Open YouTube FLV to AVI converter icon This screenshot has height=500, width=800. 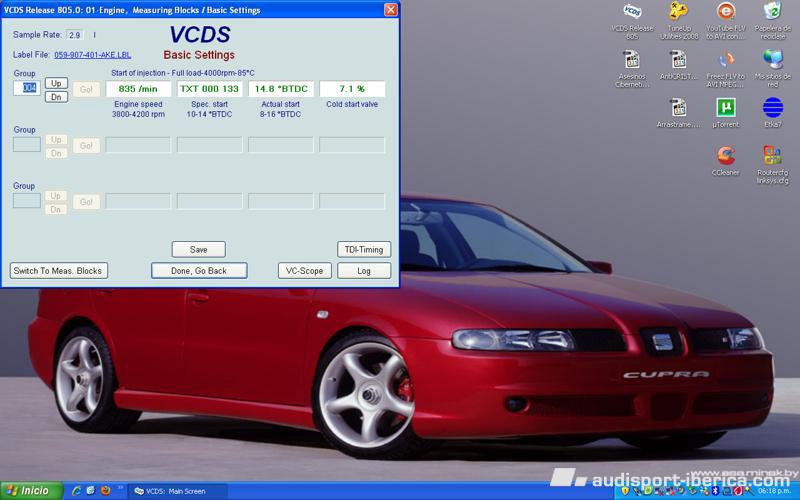pyautogui.click(x=726, y=21)
